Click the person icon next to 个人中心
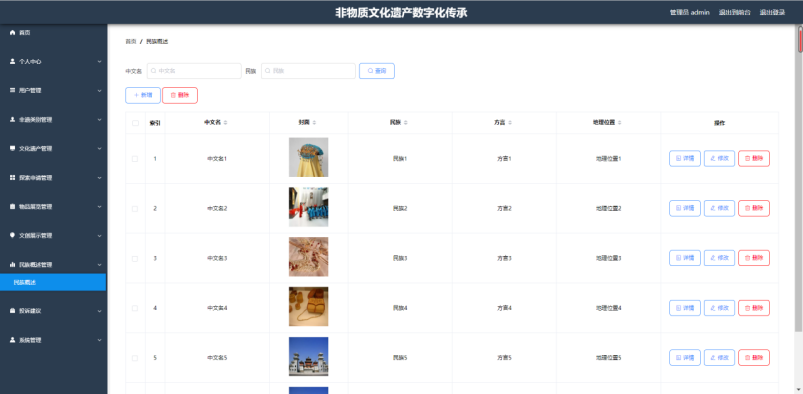This screenshot has width=803, height=394. (x=13, y=61)
